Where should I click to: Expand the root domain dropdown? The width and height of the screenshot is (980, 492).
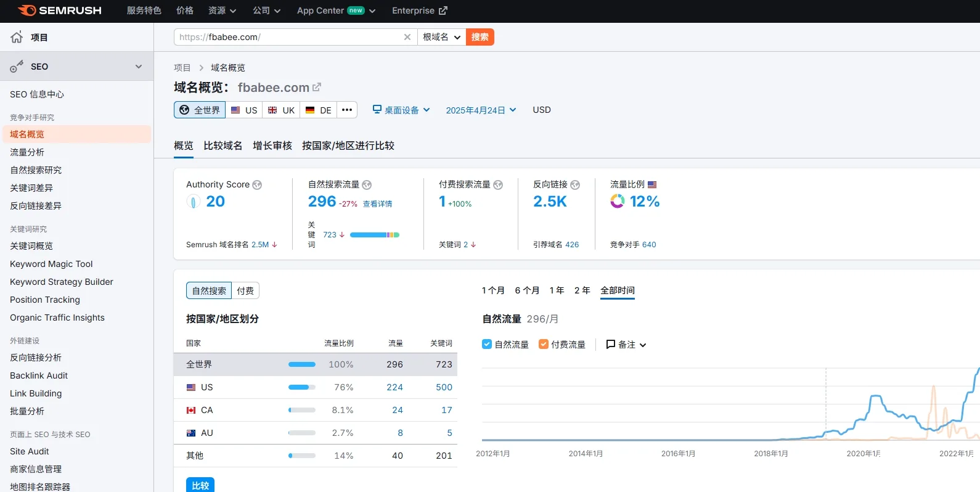[441, 37]
